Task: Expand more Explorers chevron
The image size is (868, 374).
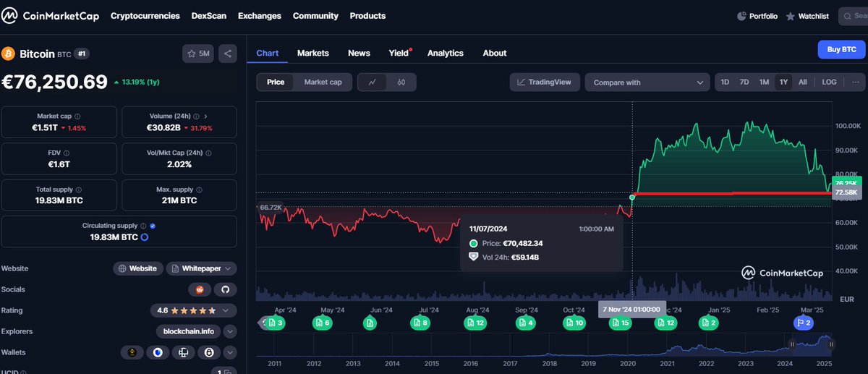Action: pyautogui.click(x=230, y=331)
